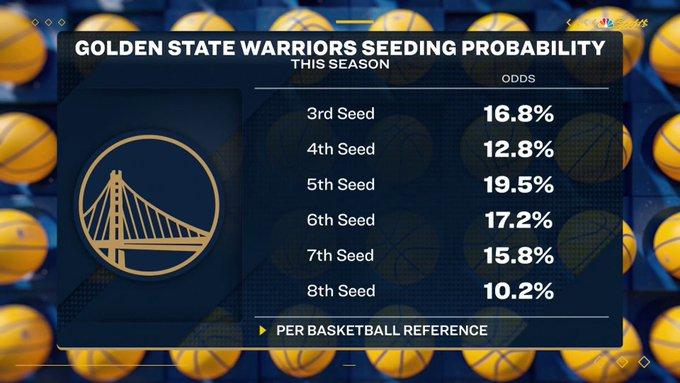Click the THIS SEASON subtitle
The height and width of the screenshot is (383, 680).
(x=340, y=64)
